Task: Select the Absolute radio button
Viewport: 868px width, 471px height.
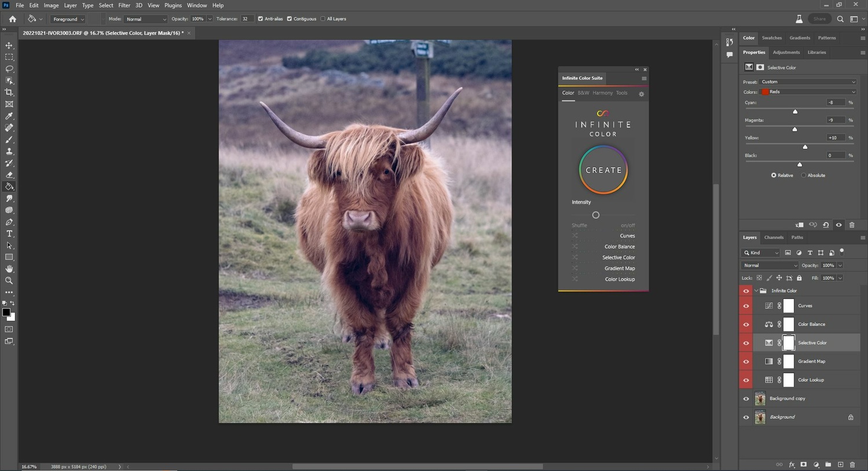Action: coord(804,175)
